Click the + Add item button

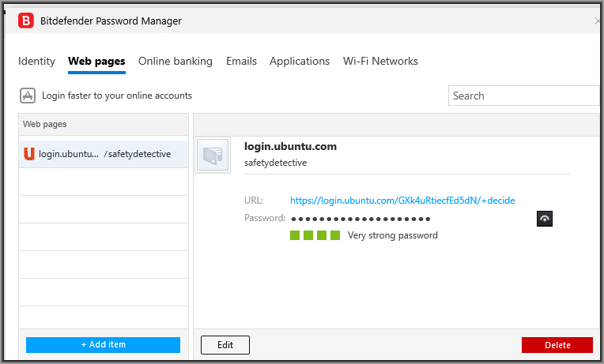pyautogui.click(x=104, y=345)
